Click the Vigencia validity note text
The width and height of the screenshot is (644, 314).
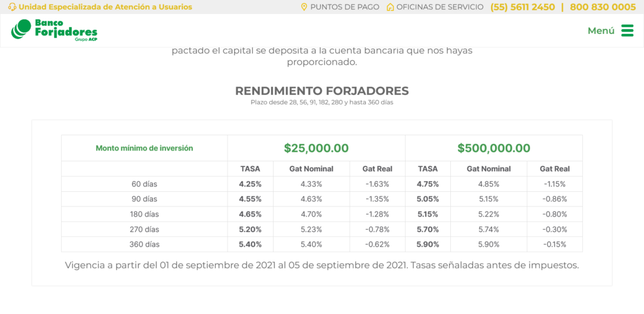(x=322, y=265)
